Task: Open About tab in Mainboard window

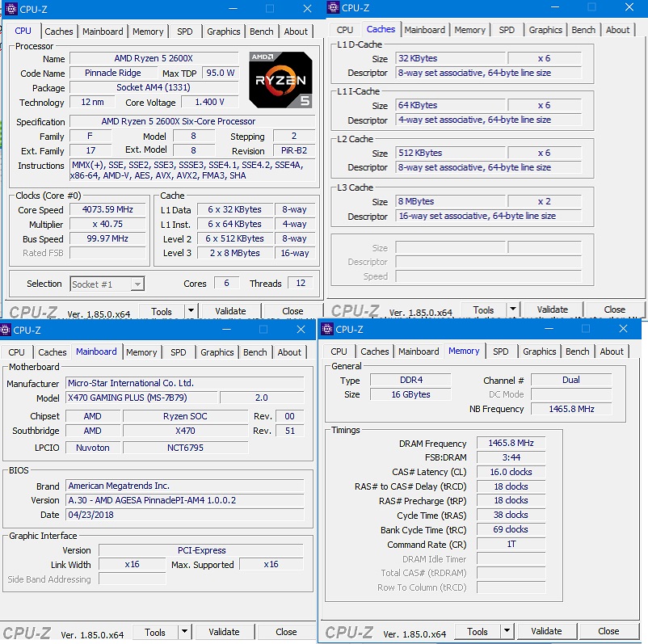Action: click(x=289, y=352)
